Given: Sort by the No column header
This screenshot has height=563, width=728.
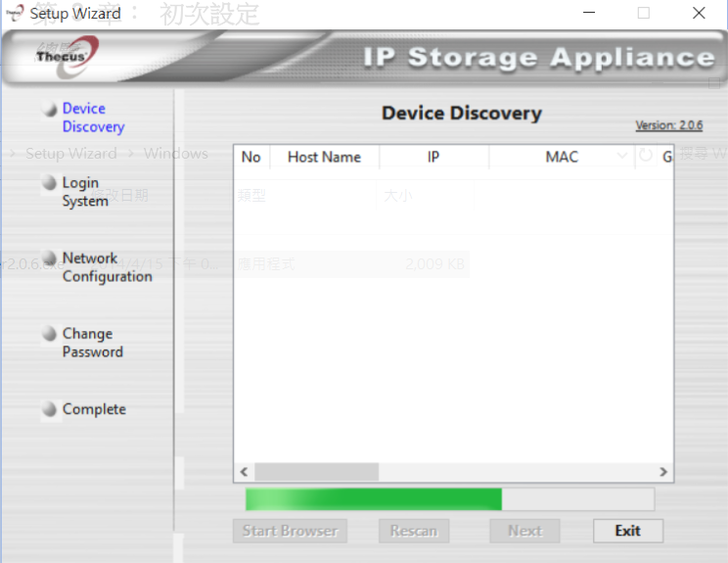Looking at the screenshot, I should 251,157.
